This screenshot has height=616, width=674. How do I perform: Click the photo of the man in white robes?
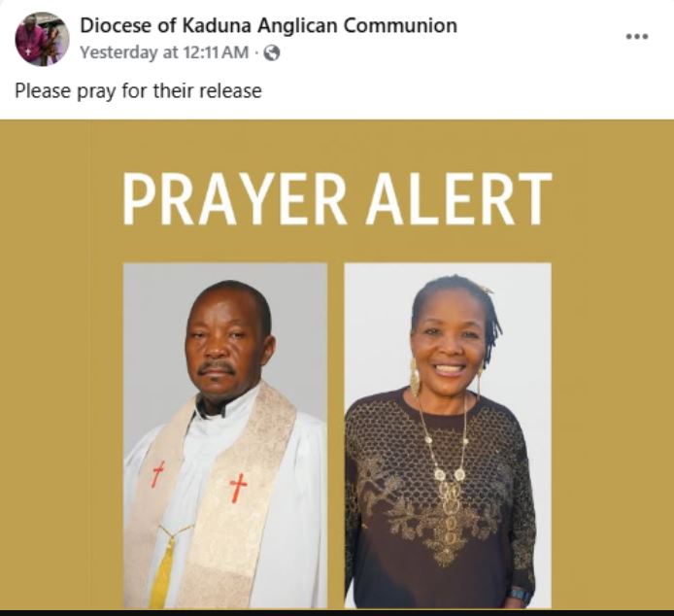click(x=225, y=435)
